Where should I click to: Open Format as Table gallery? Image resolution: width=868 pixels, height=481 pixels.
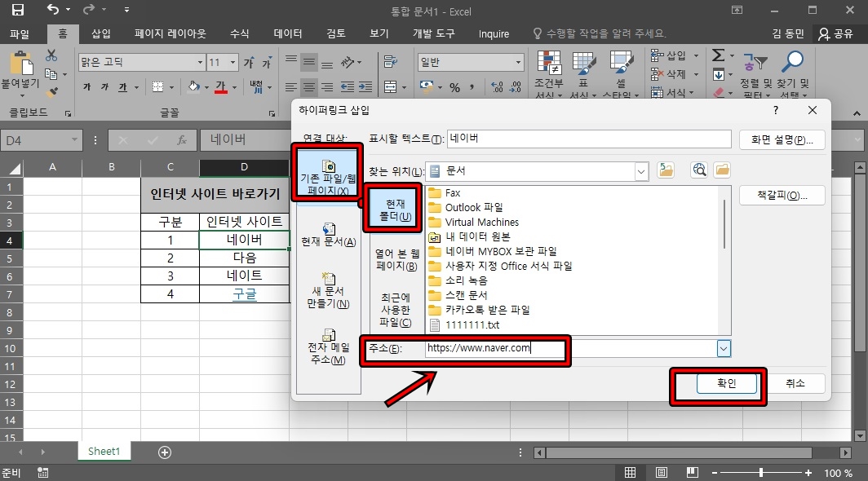583,74
